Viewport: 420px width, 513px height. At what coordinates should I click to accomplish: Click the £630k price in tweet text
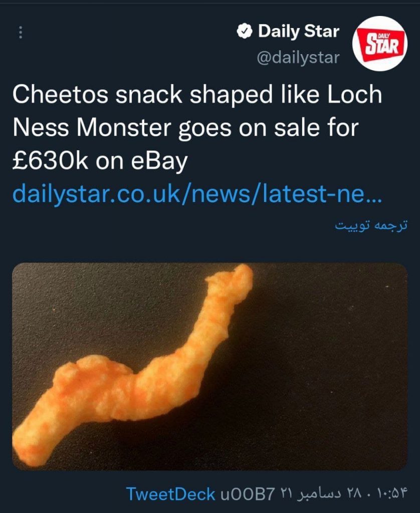pos(50,161)
